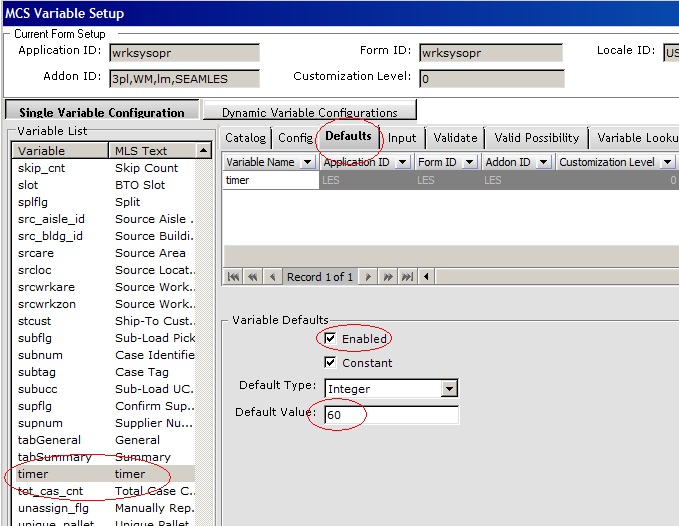Screen dimensions: 679x526
Task: Go to last record in navigator
Action: click(x=407, y=277)
